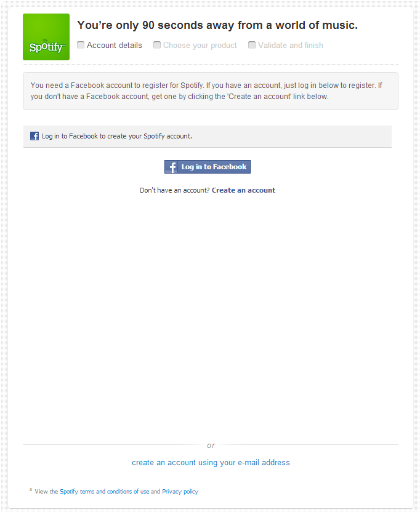Screen dimensions: 420x512
Task: Tick the Validate and finish checkbox
Action: point(252,45)
